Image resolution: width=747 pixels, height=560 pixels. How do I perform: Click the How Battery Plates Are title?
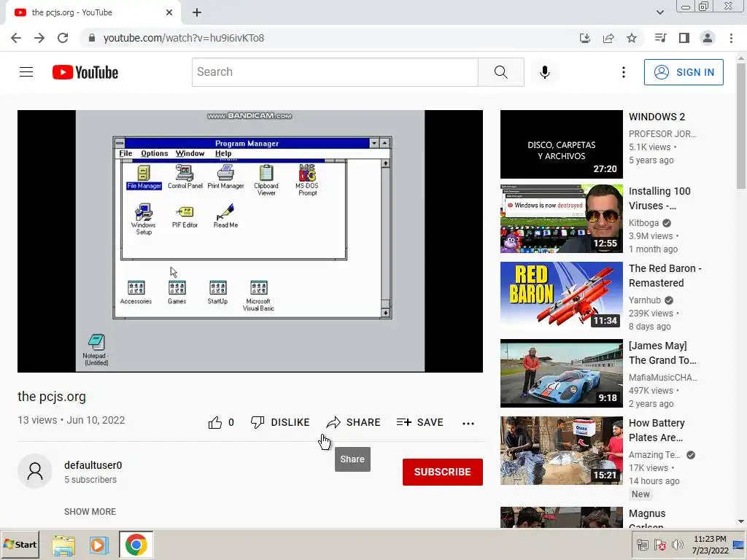click(x=657, y=430)
